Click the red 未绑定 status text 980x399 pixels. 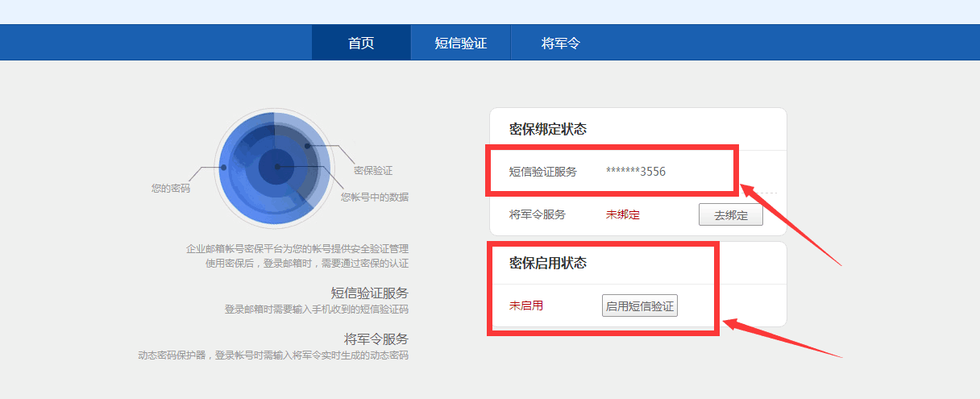click(623, 214)
